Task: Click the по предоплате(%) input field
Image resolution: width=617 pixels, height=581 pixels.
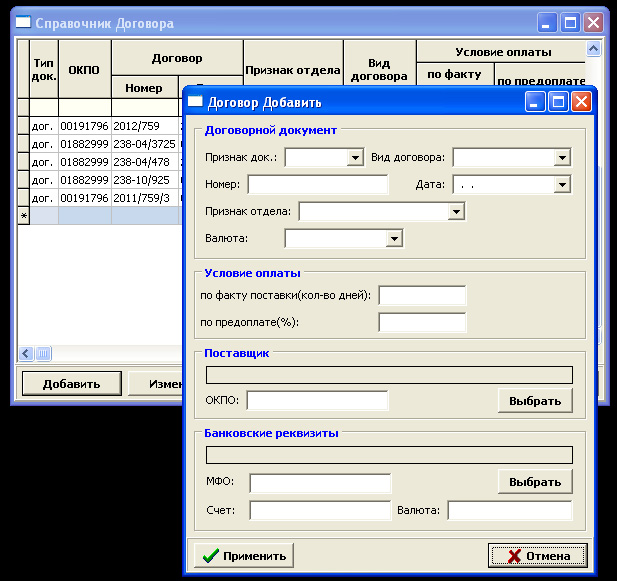Action: coord(422,322)
